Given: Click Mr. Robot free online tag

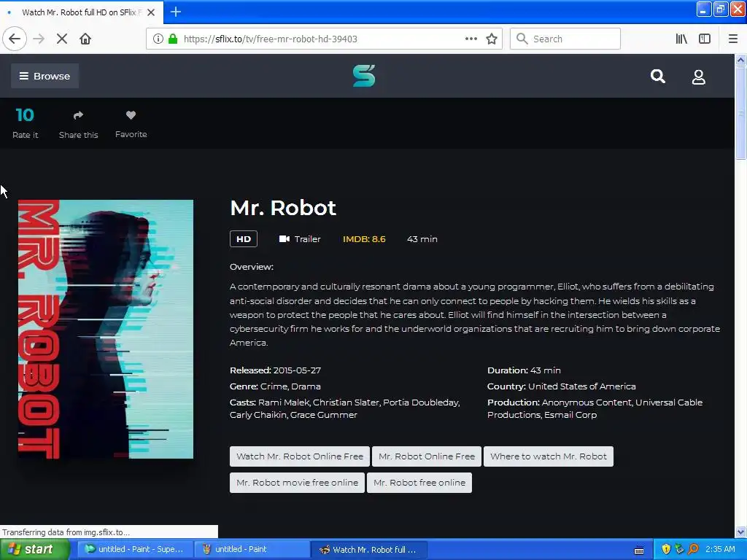Looking at the screenshot, I should (x=419, y=483).
